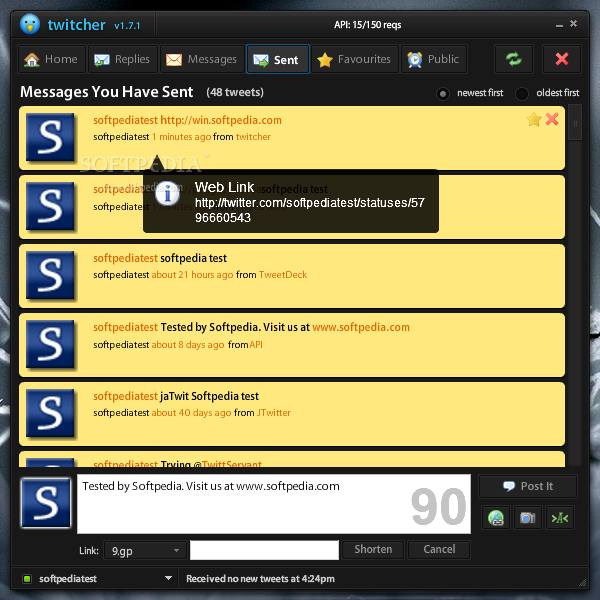Click the v1.7.1 version label
This screenshot has width=600, height=600.
[127, 26]
